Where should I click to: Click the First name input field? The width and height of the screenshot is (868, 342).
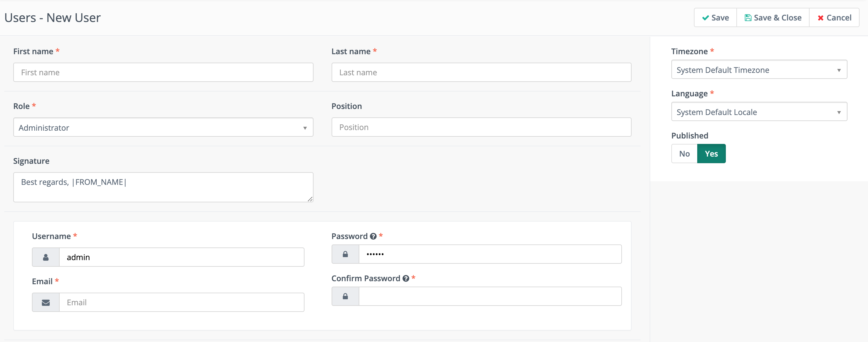tap(163, 72)
